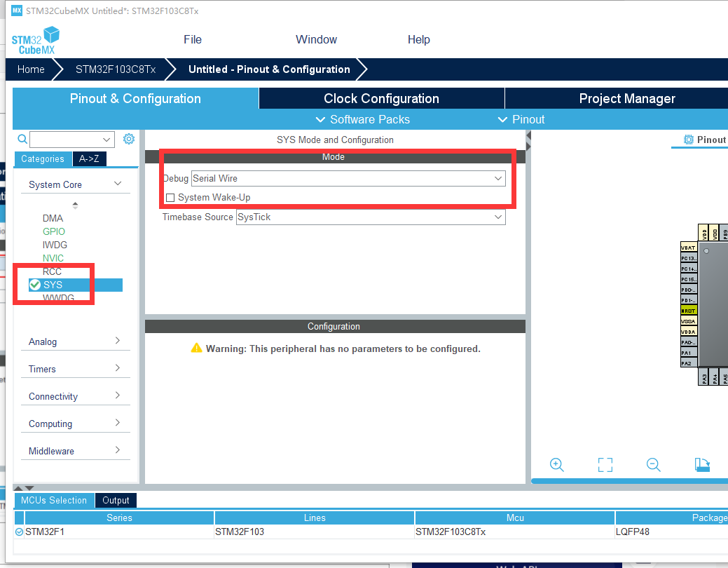The image size is (728, 568).
Task: Switch to the Clock Configuration tab
Action: 382,99
